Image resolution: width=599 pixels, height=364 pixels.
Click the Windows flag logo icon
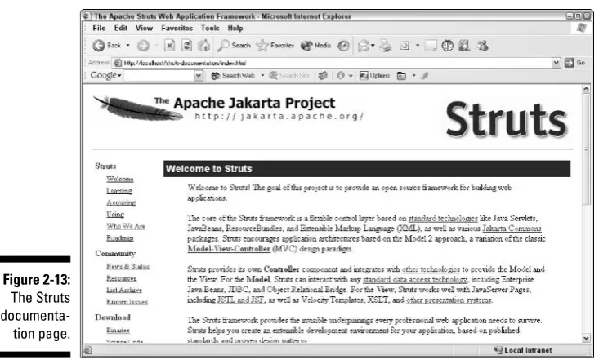click(x=581, y=28)
